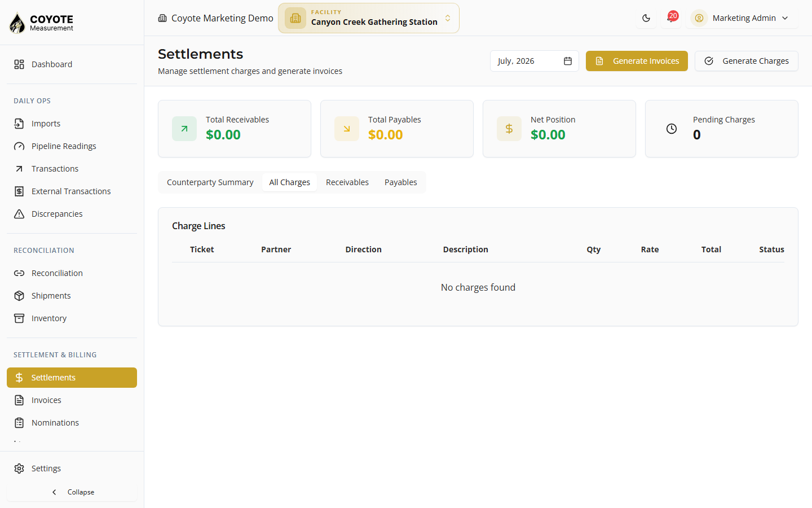The height and width of the screenshot is (508, 812).
Task: Click the Status column header
Action: click(x=772, y=249)
